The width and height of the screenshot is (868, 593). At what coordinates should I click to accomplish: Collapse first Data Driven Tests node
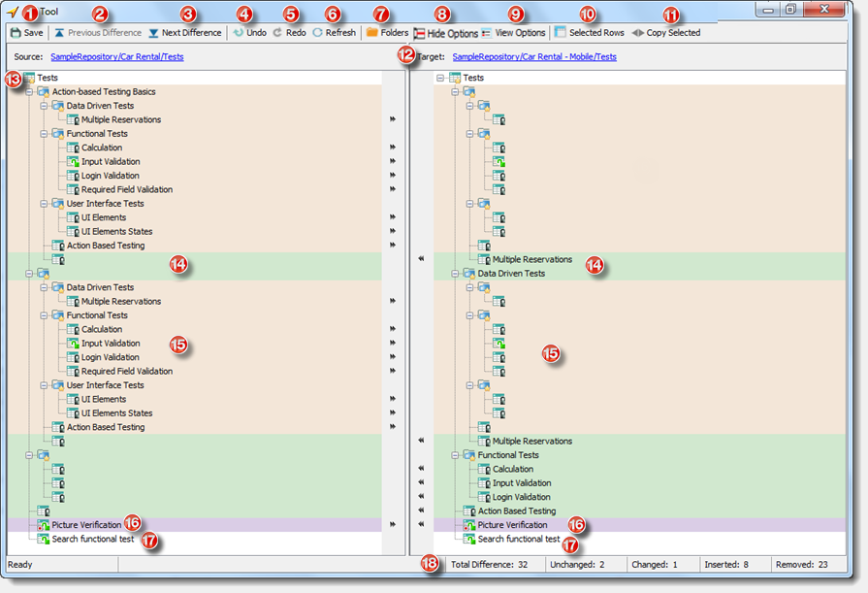pos(44,105)
